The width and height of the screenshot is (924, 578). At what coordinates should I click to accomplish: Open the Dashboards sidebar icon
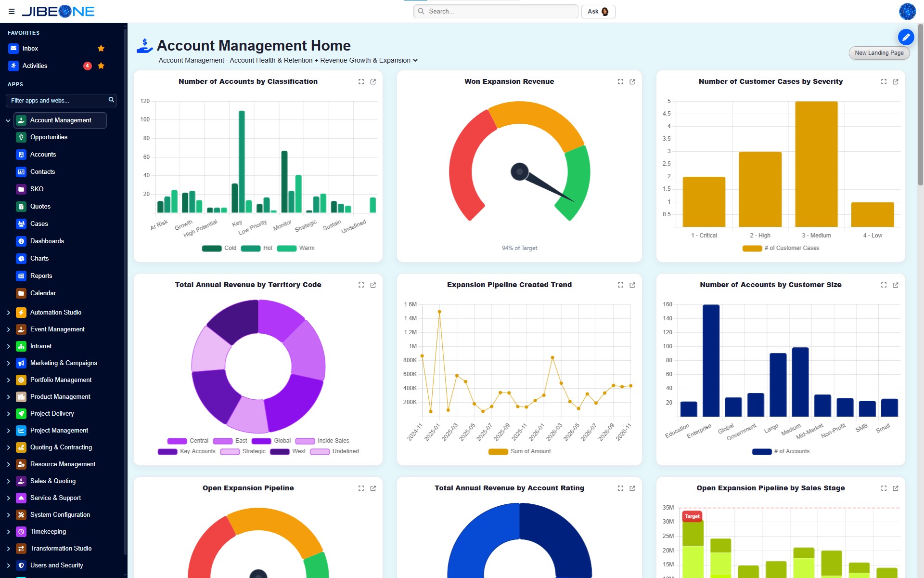(x=21, y=241)
